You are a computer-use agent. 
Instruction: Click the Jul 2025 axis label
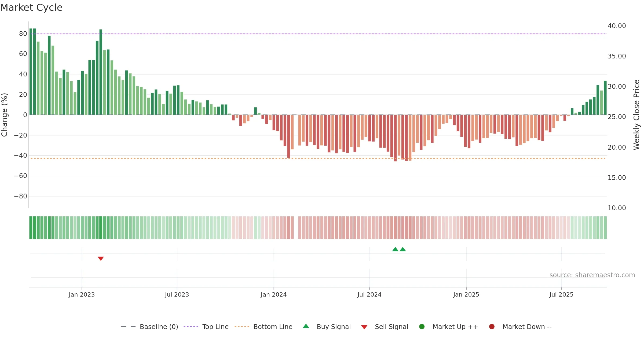coord(561,294)
